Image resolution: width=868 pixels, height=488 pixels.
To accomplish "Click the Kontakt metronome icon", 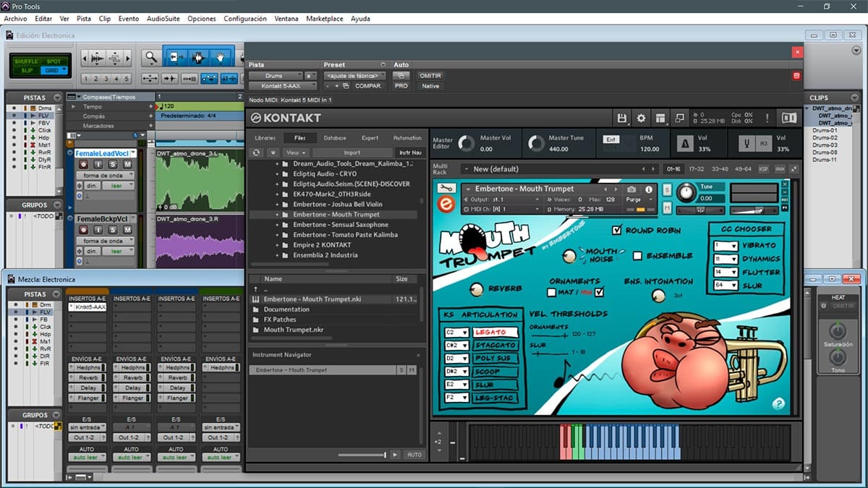I will (684, 142).
